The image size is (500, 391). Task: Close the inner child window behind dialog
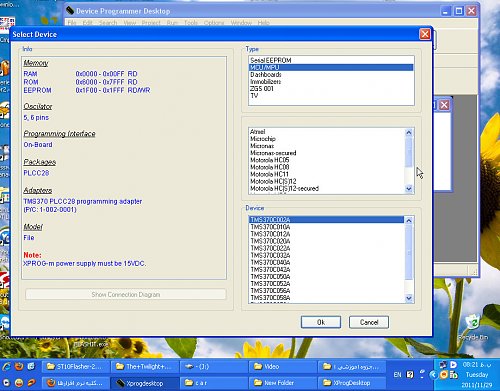point(444,105)
